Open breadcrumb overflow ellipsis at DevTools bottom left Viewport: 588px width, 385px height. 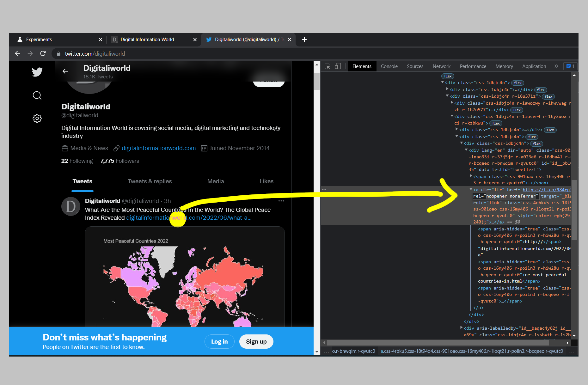[x=327, y=351]
